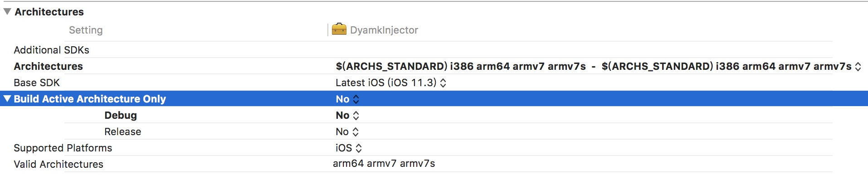Click the Setting column header
The height and width of the screenshot is (185, 868).
point(86,30)
